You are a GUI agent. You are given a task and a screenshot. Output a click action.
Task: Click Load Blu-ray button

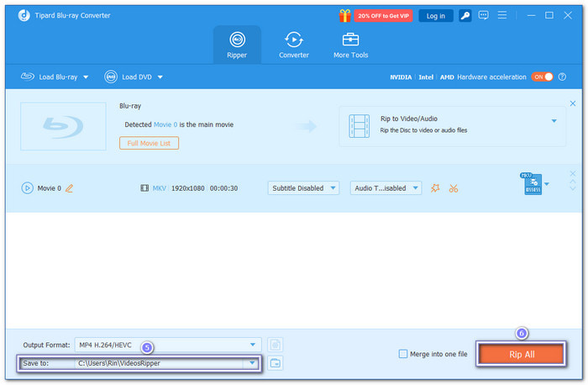(x=49, y=77)
